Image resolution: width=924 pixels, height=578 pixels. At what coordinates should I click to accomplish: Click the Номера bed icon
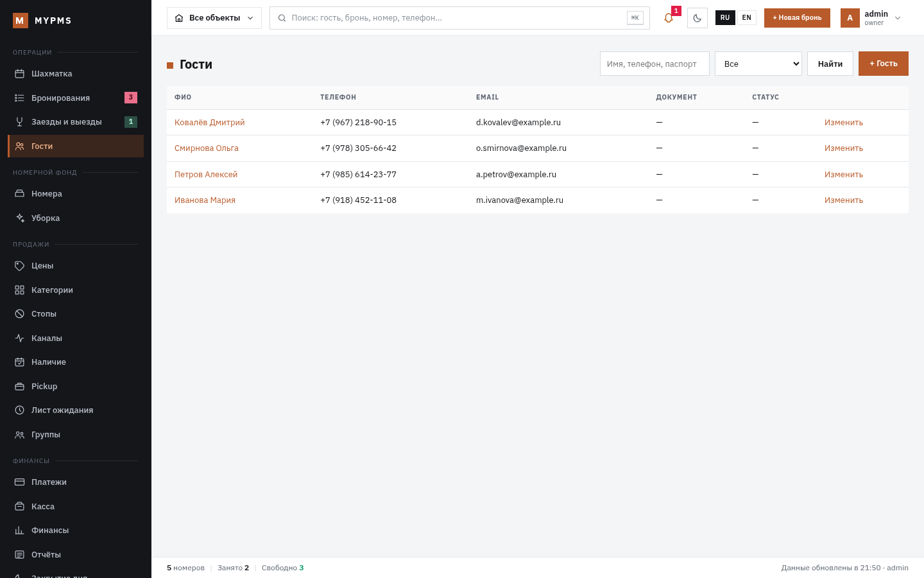(x=20, y=194)
